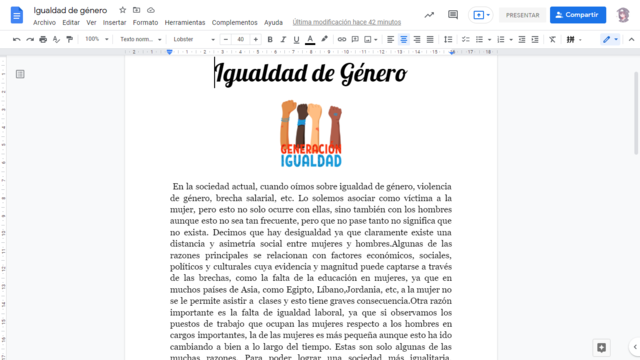Viewport: 640px width, 360px height.
Task: Create a bulleted list
Action: (x=479, y=39)
